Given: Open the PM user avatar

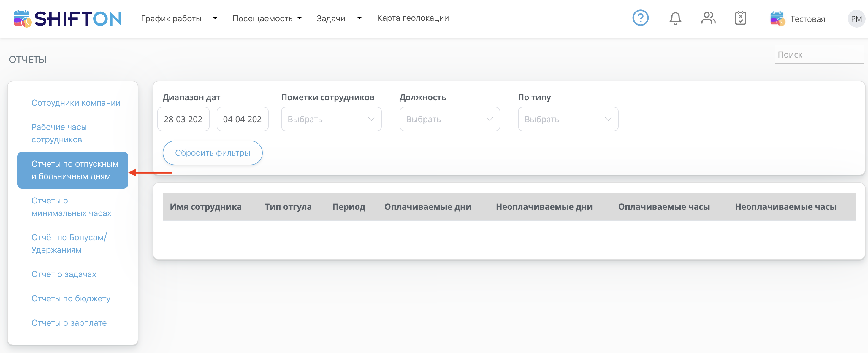Looking at the screenshot, I should 856,18.
